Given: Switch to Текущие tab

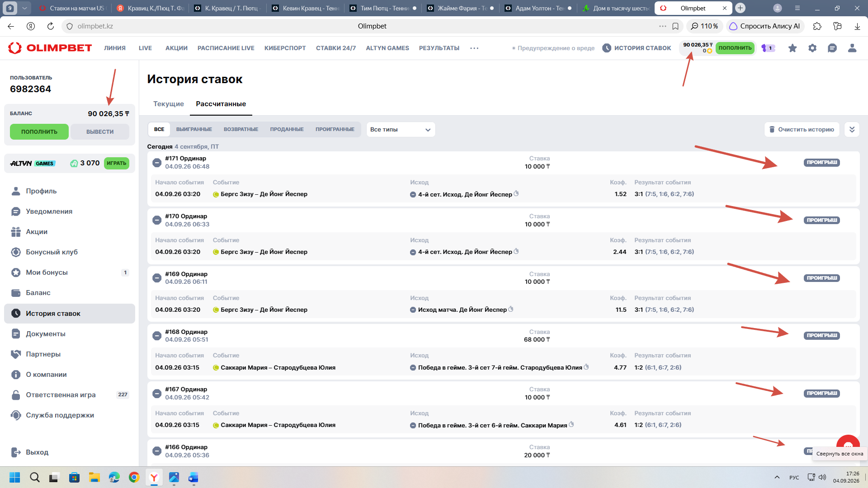Looking at the screenshot, I should 169,104.
